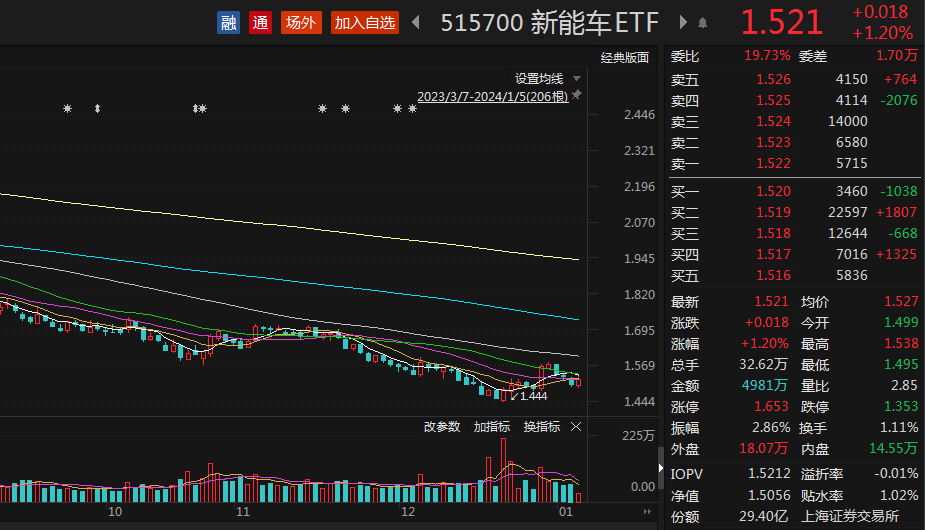Click the 加入自选 watchlist button
925x530 pixels.
point(365,22)
